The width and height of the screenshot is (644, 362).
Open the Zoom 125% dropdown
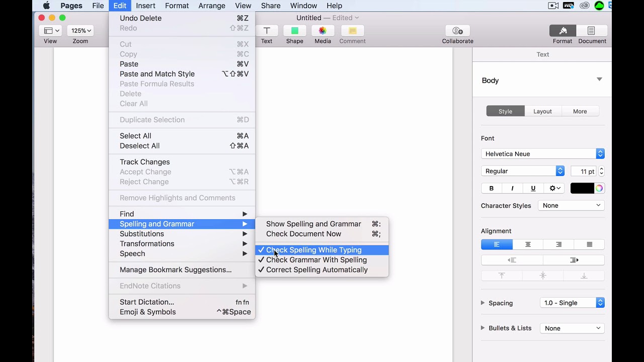(80, 31)
